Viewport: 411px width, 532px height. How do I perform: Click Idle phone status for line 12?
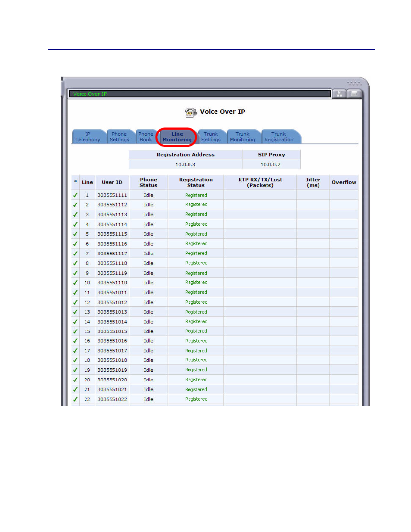click(149, 302)
